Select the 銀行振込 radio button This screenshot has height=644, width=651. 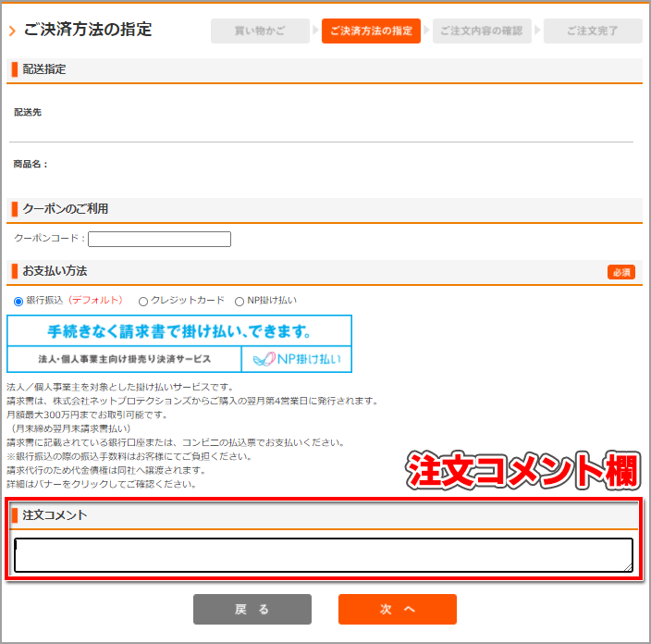[x=18, y=301]
